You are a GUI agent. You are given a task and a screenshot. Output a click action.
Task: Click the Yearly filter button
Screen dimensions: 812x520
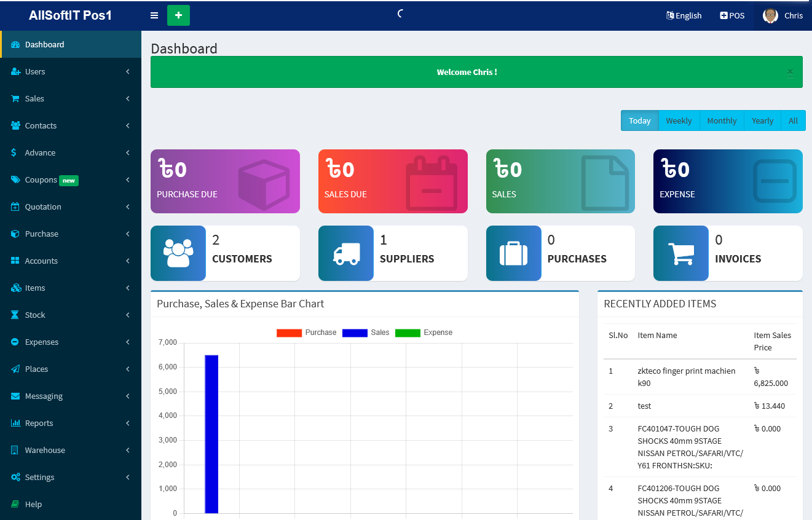762,120
